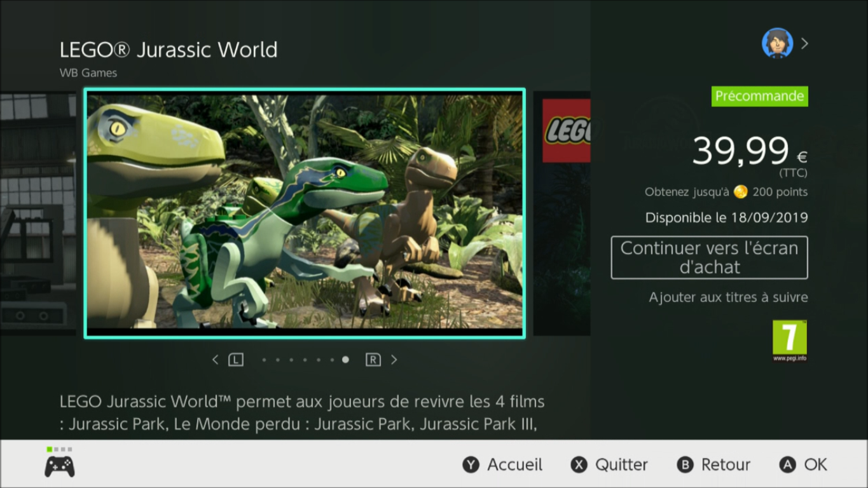Click the R shoulder button icon
Image resolution: width=868 pixels, height=488 pixels.
[373, 360]
